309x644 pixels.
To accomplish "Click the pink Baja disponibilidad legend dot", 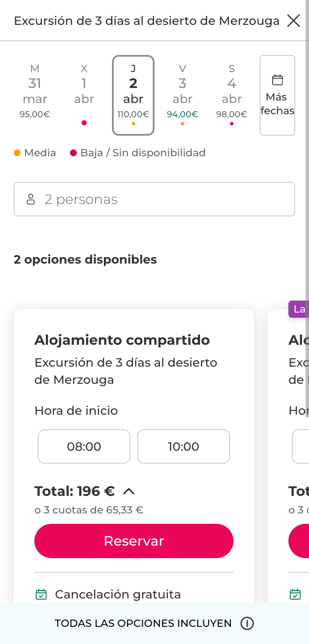I will coord(73,152).
